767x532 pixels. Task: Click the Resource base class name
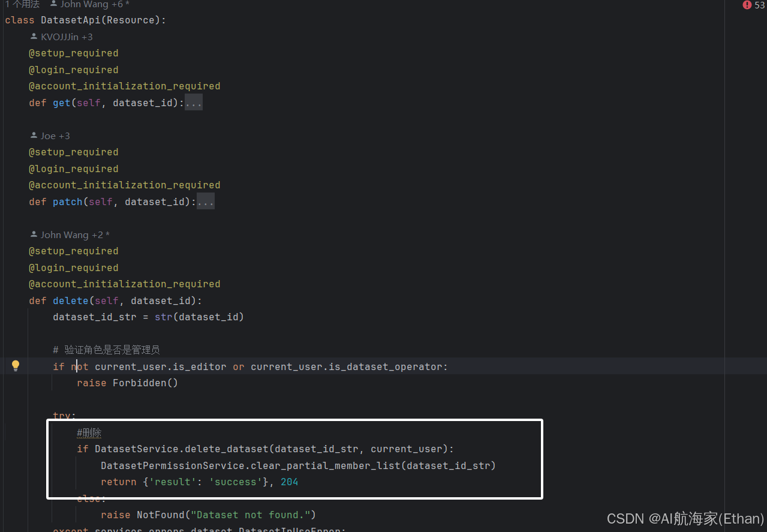coord(131,20)
